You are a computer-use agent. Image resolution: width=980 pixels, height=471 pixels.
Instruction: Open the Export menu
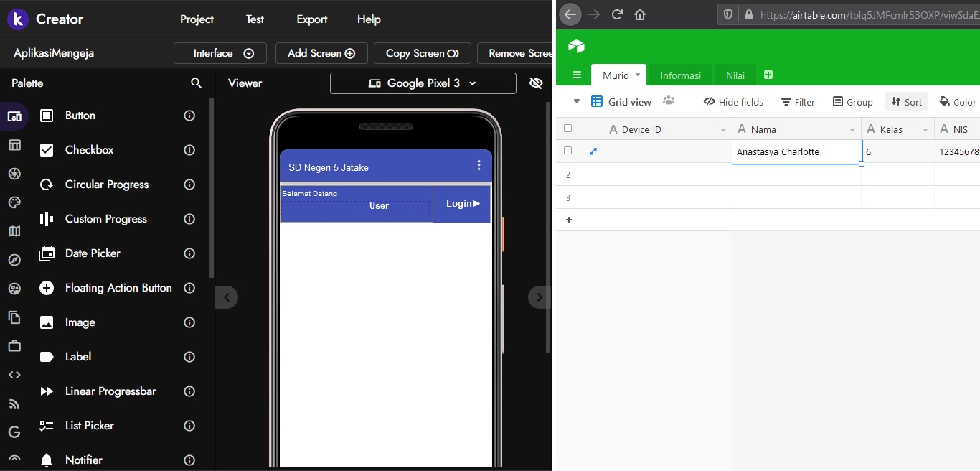(x=311, y=19)
